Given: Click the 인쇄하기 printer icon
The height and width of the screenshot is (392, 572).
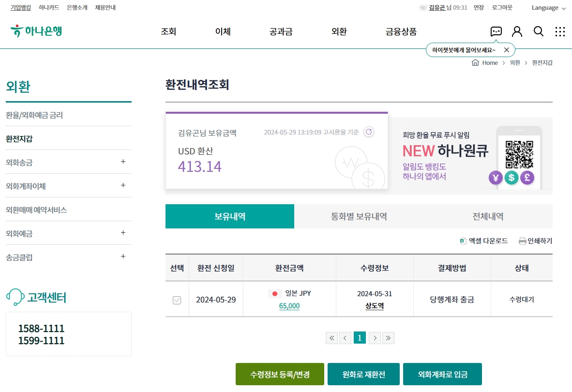Looking at the screenshot, I should point(522,241).
